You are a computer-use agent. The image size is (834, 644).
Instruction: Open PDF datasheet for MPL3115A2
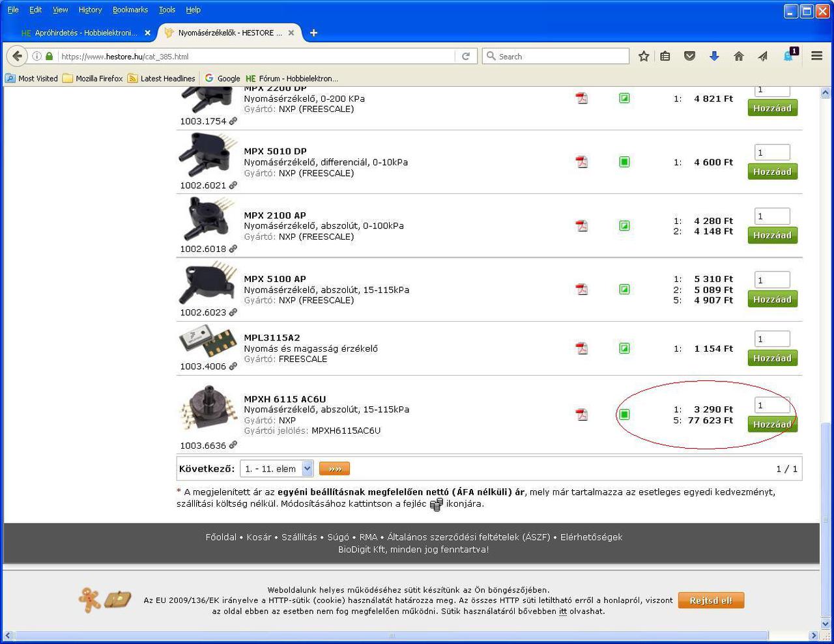pyautogui.click(x=582, y=348)
